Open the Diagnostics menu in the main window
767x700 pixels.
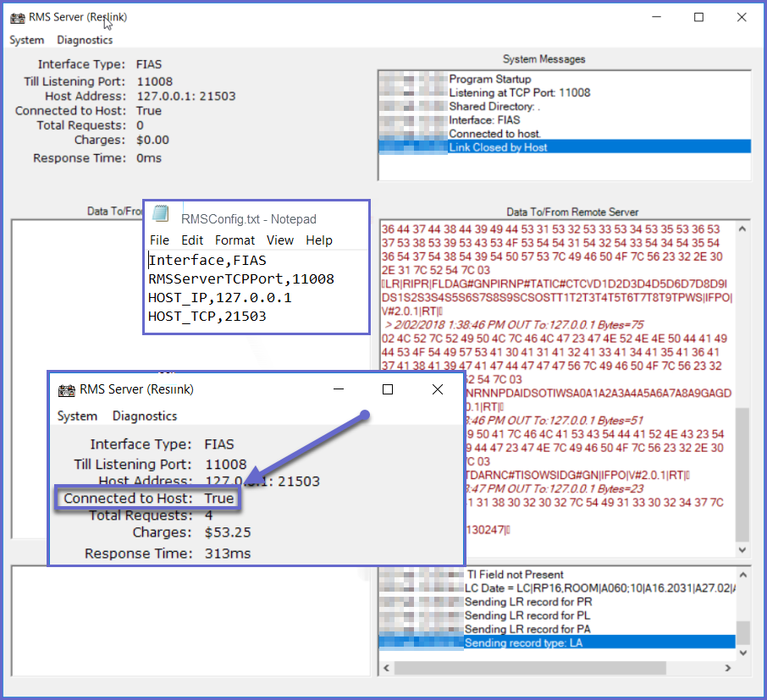[85, 40]
